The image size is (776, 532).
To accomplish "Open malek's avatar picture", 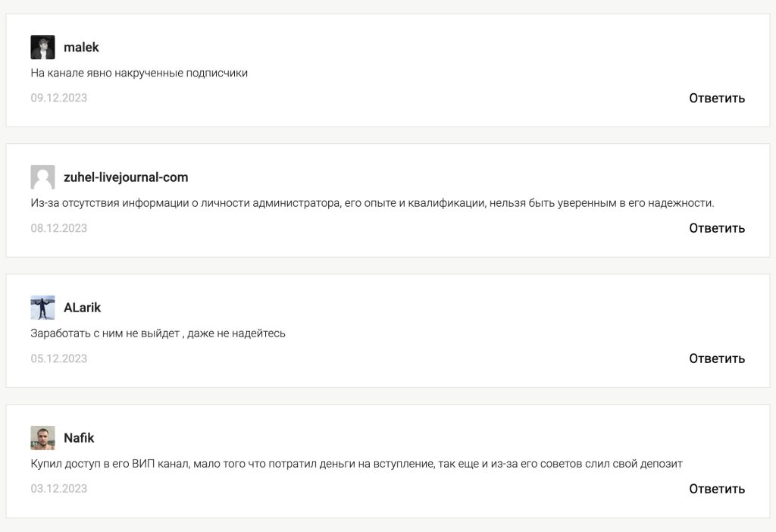I will click(42, 47).
